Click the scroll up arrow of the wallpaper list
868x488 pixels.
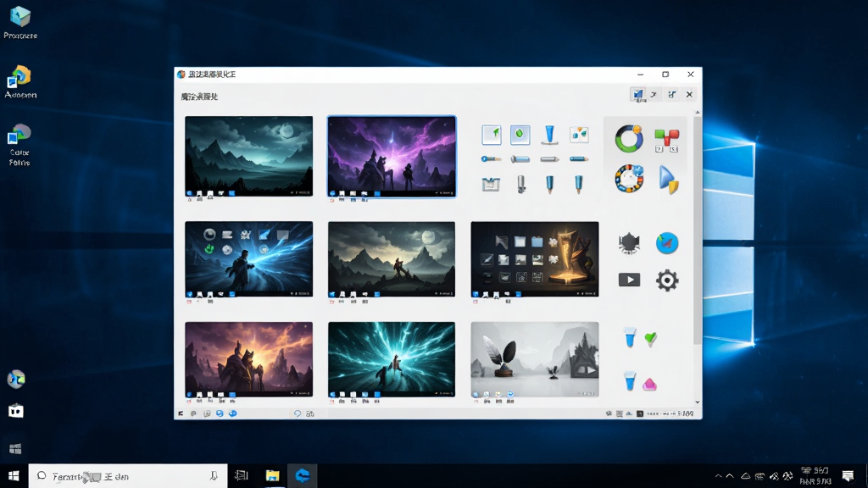(x=697, y=113)
